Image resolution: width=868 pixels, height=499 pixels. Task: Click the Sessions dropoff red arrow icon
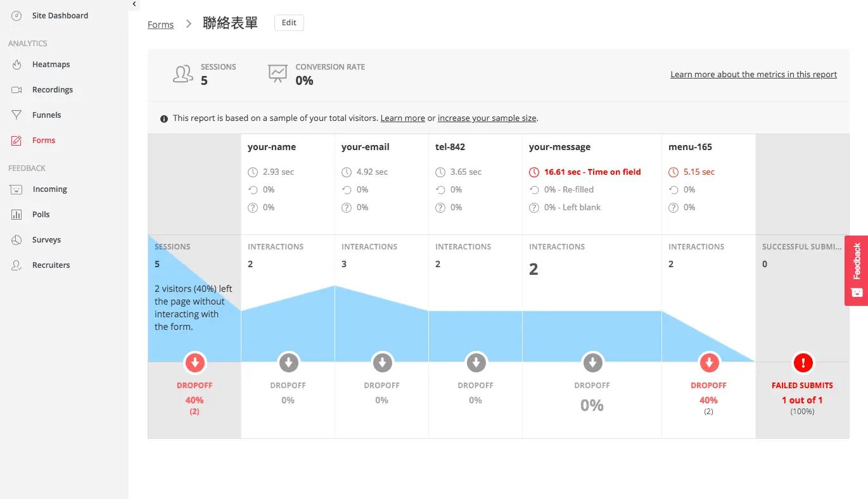(195, 363)
